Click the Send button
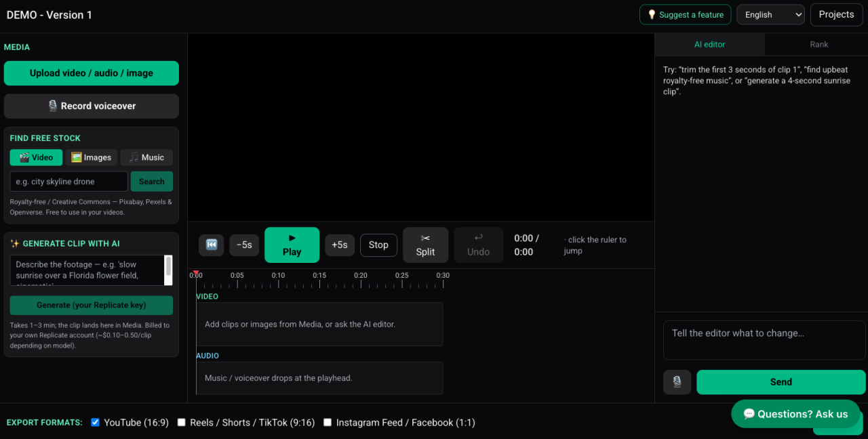 coord(781,382)
